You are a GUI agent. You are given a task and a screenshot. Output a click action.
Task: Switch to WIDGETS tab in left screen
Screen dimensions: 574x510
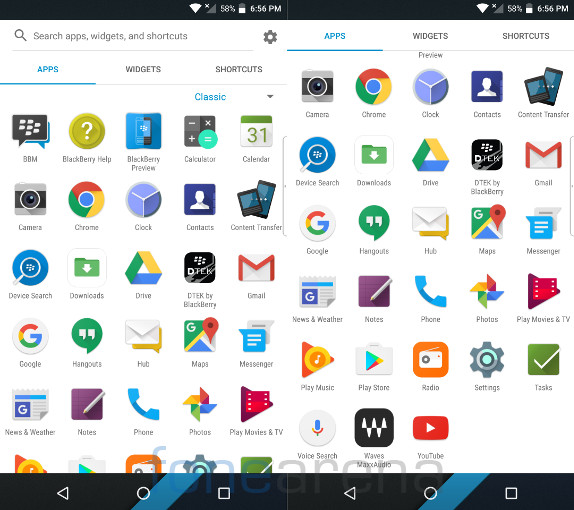[x=143, y=69]
